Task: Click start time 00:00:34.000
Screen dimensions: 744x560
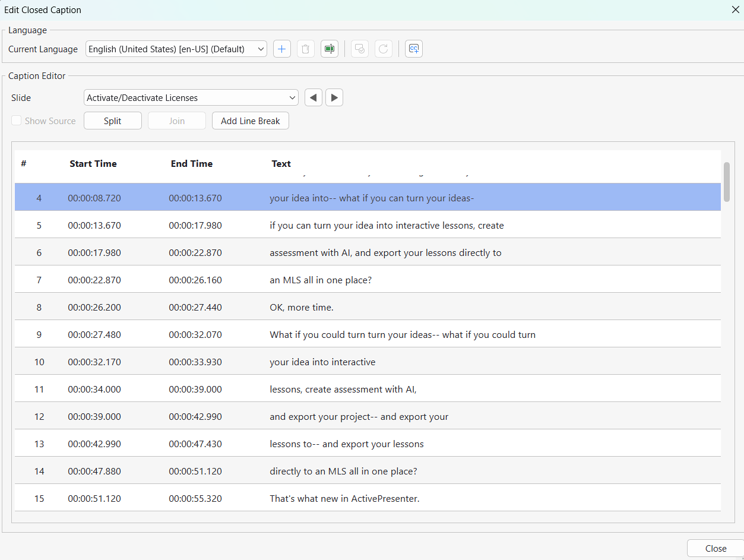Action: coord(94,390)
